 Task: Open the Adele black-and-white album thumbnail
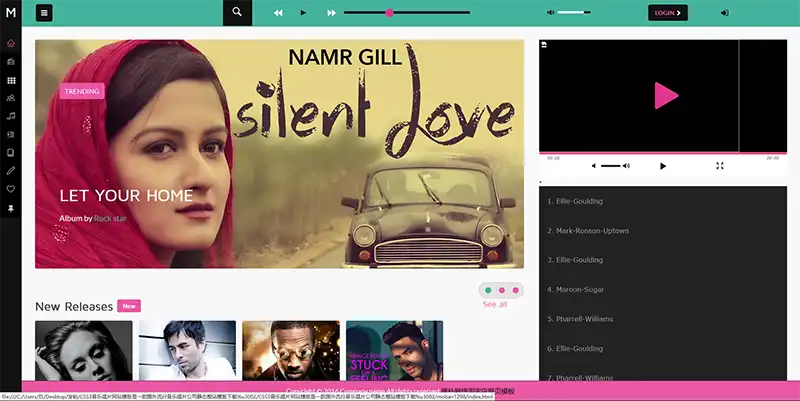click(84, 350)
